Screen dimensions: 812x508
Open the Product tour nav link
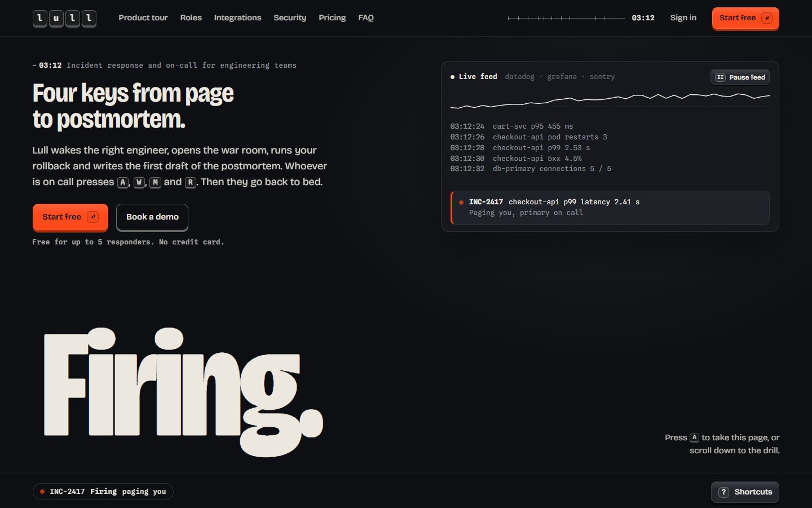143,17
